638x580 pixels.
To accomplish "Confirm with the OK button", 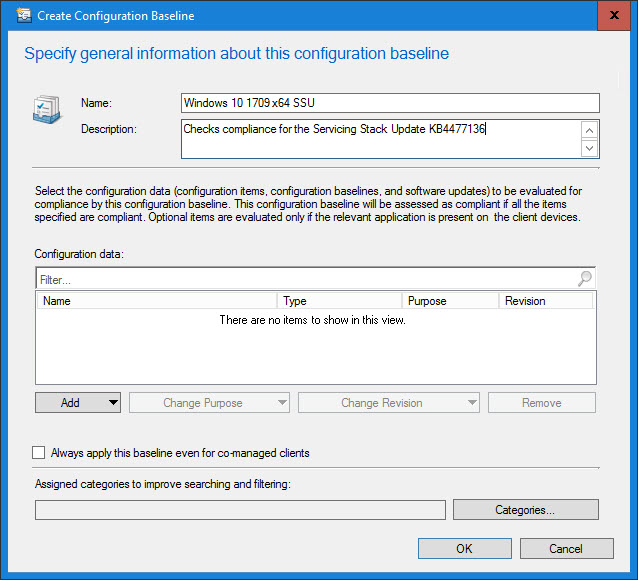I will click(x=464, y=548).
